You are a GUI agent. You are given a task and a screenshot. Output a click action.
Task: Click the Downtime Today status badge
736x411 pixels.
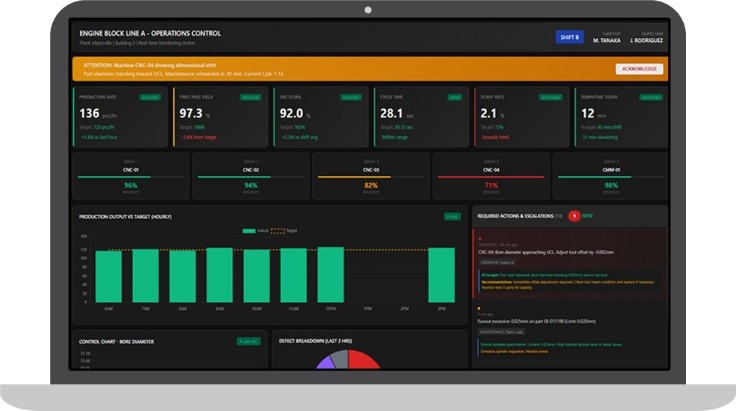tap(651, 97)
